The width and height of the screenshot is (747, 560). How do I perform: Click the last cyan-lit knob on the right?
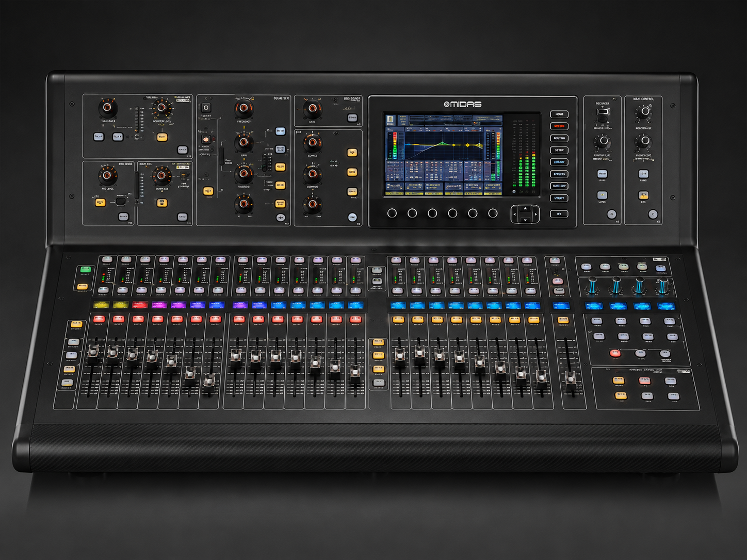pos(663,285)
